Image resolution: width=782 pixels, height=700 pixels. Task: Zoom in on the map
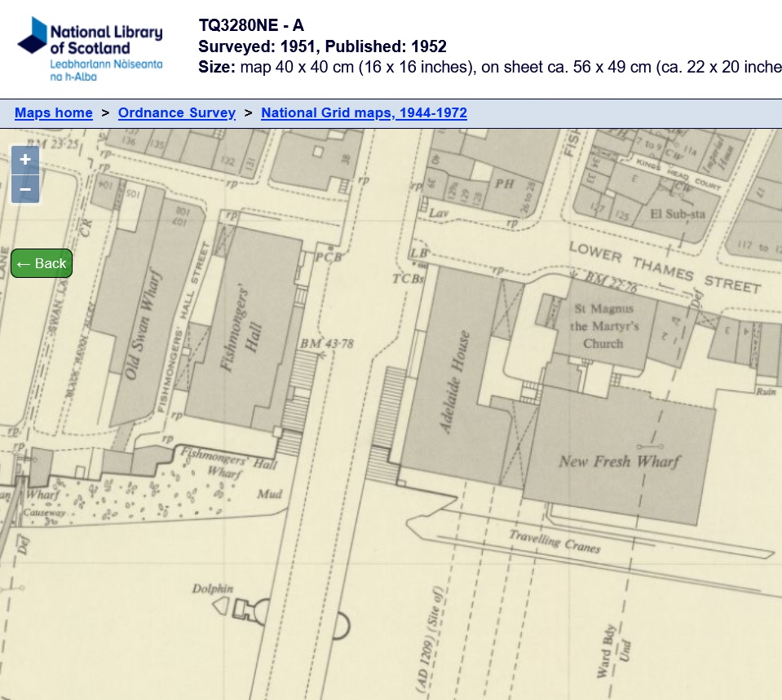tap(24, 160)
